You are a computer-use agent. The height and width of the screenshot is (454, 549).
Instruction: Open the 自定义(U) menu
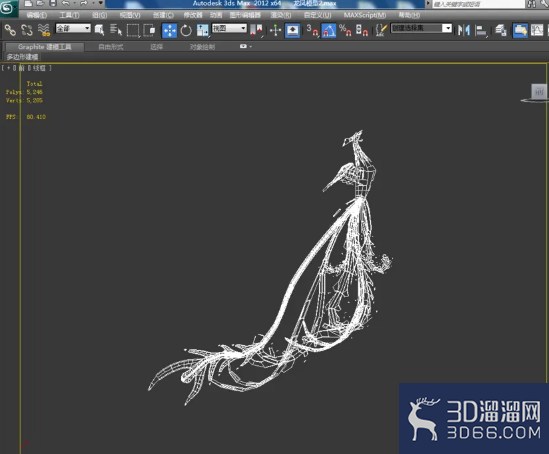[x=318, y=15]
